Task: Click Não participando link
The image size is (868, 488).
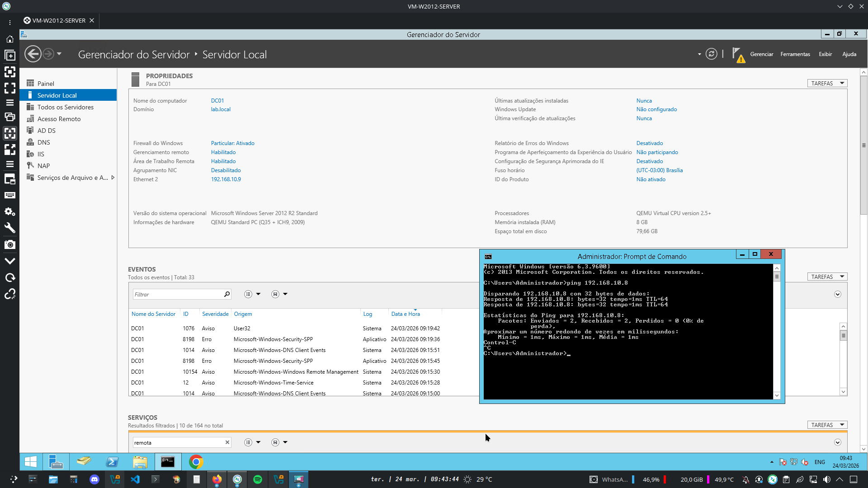Action: 657,152
